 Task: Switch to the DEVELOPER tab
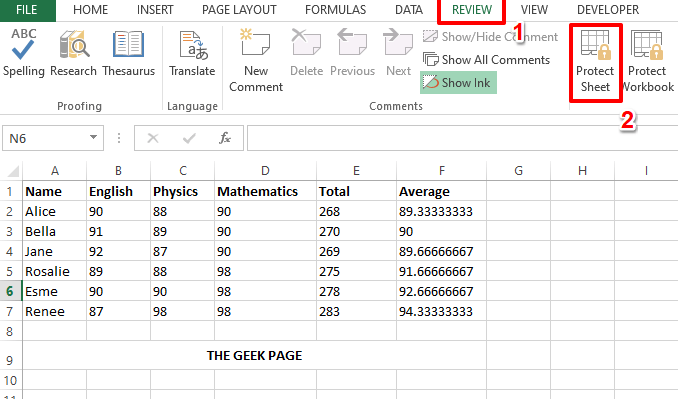click(x=608, y=10)
